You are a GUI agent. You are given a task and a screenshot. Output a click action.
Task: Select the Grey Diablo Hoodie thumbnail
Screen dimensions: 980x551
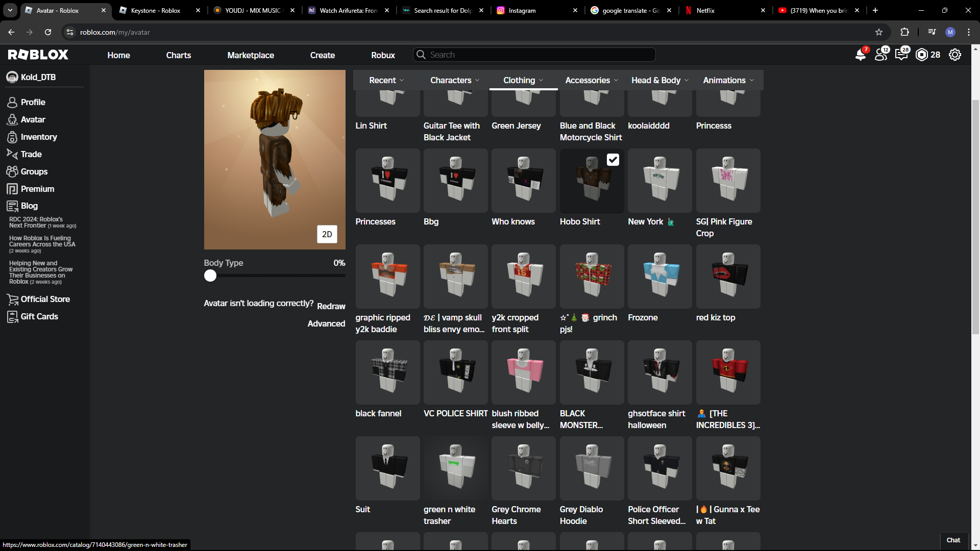592,468
